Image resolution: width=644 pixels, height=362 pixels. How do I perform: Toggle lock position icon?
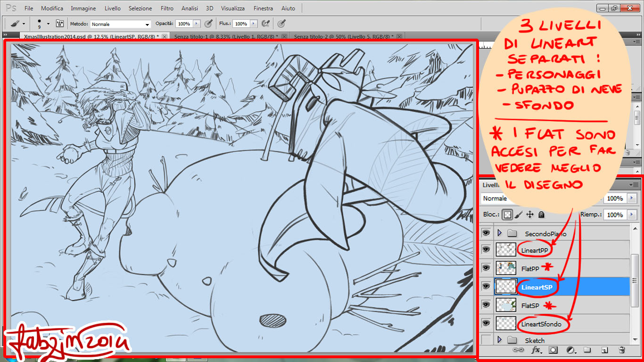point(530,214)
